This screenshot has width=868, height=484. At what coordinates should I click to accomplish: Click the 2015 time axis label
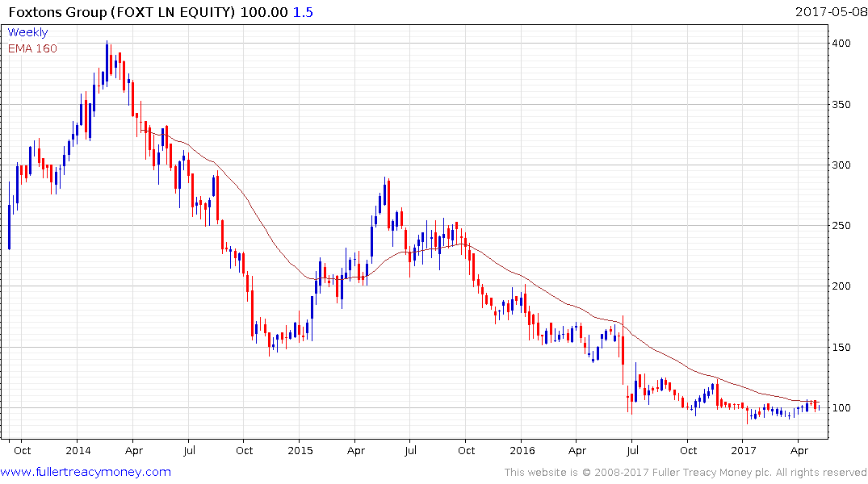coord(300,450)
